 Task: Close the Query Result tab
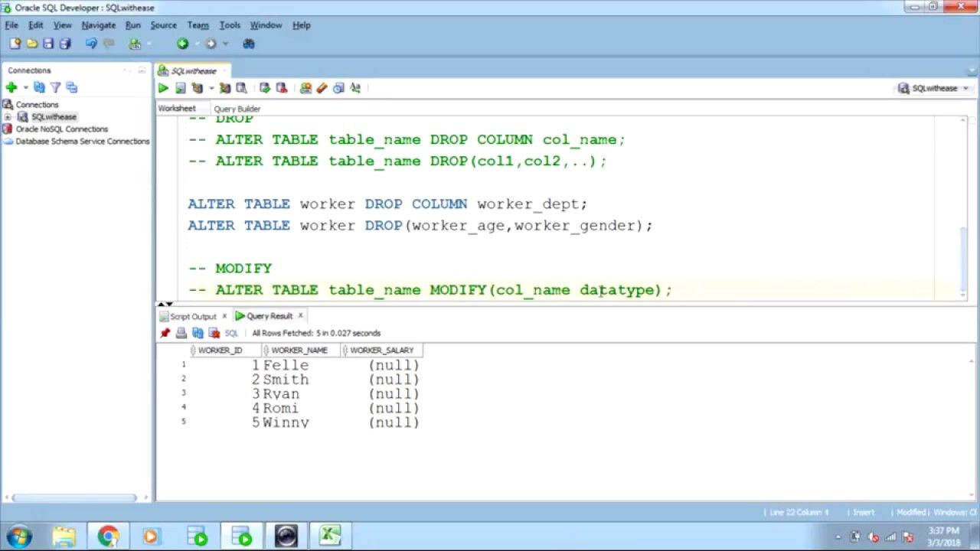coord(300,315)
